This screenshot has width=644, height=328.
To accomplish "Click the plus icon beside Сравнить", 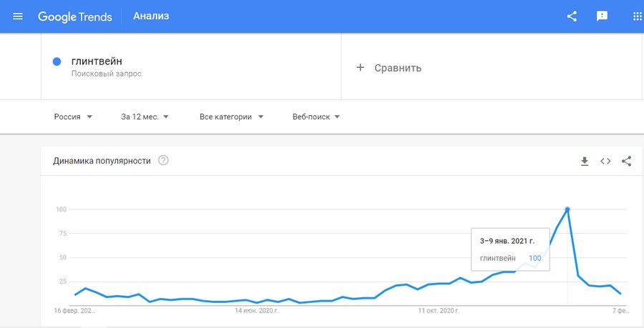I will pos(360,68).
